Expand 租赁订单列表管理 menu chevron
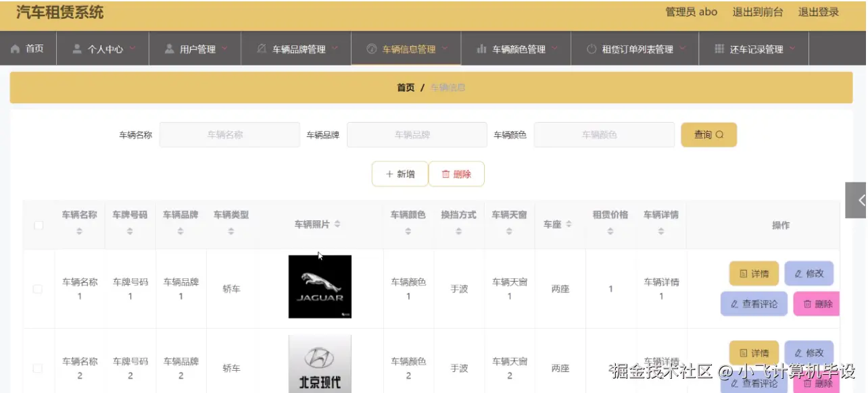Viewport: 868px width, 393px height. [x=682, y=48]
